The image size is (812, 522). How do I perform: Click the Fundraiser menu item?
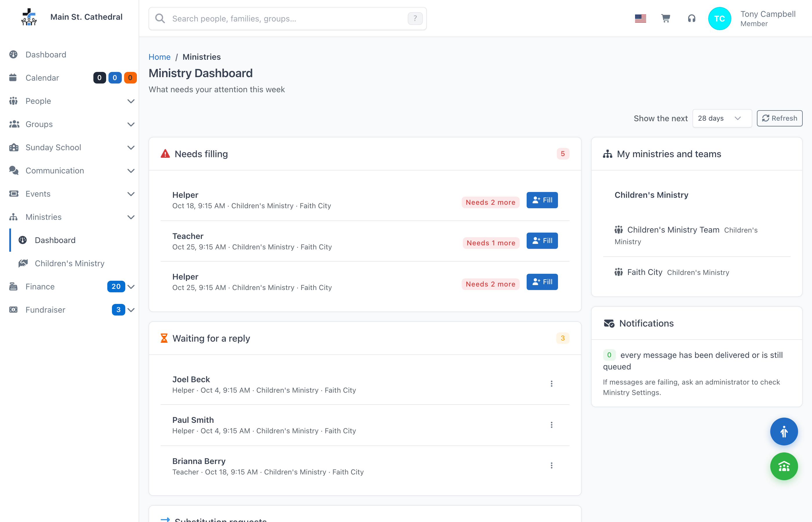click(x=70, y=310)
